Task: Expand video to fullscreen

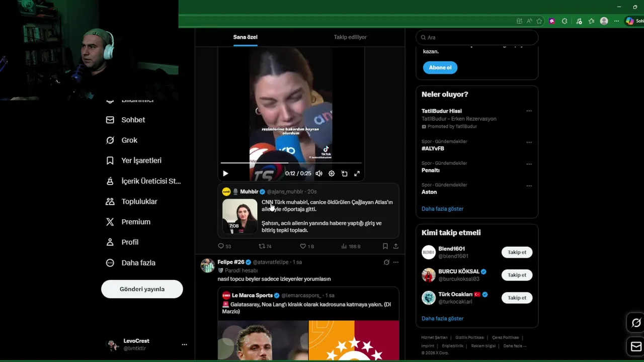Action: pyautogui.click(x=357, y=173)
